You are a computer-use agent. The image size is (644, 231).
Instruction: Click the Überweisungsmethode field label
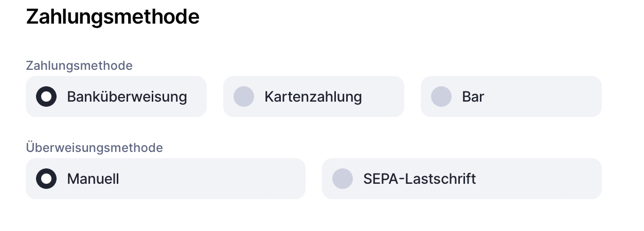tap(94, 148)
